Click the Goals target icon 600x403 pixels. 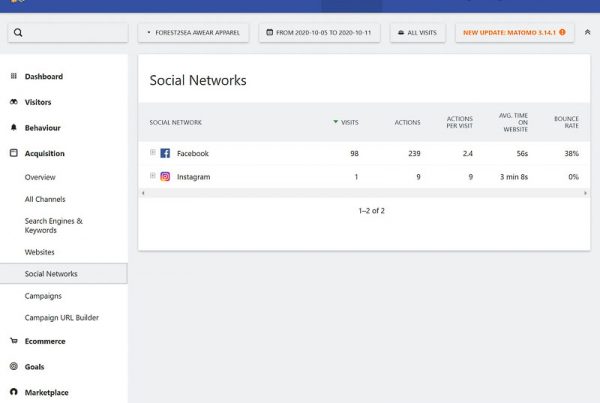point(14,367)
